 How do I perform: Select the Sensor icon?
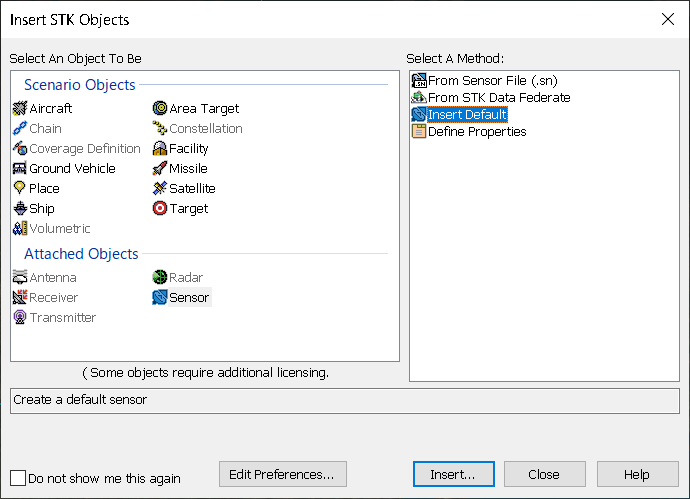[160, 297]
